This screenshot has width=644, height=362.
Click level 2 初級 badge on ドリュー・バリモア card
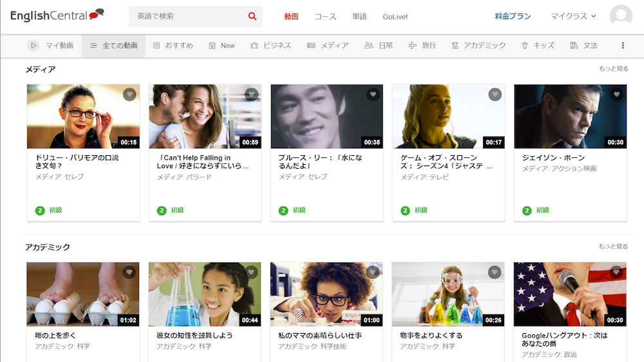tap(49, 211)
